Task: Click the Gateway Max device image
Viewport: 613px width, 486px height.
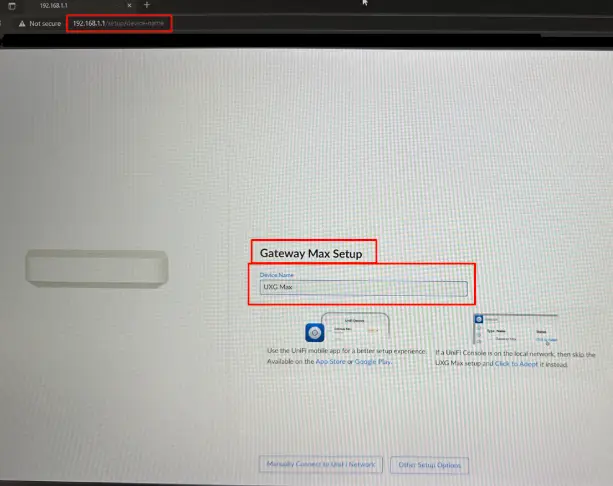Action: click(x=97, y=269)
